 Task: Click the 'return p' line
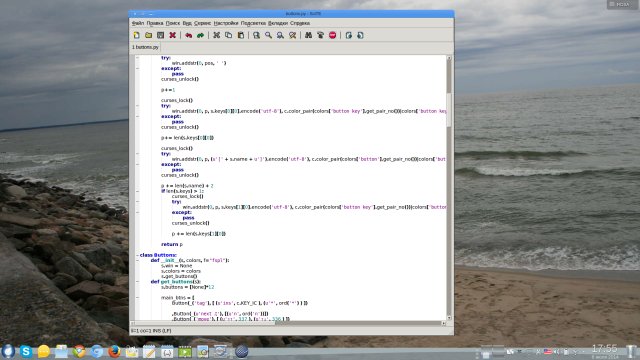point(172,244)
